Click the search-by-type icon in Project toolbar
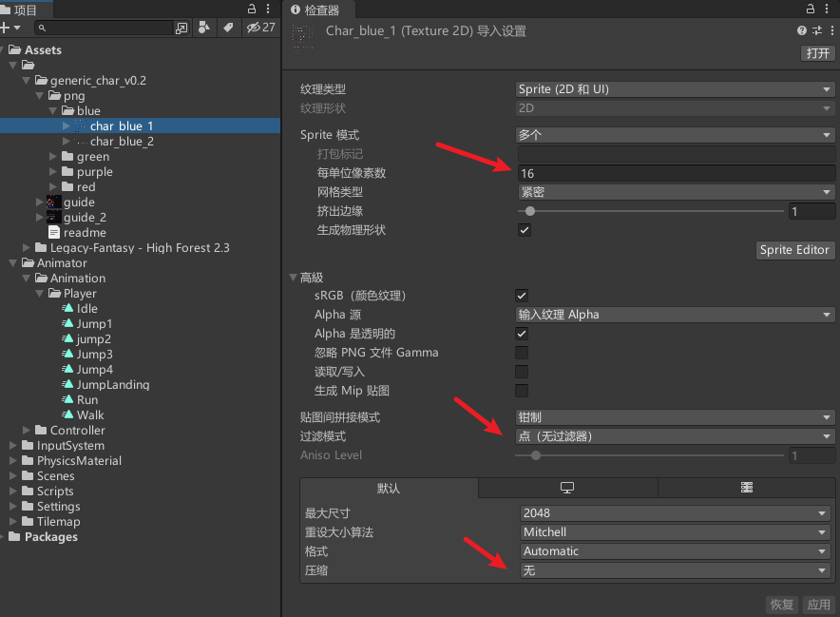This screenshot has width=840, height=617. click(203, 28)
